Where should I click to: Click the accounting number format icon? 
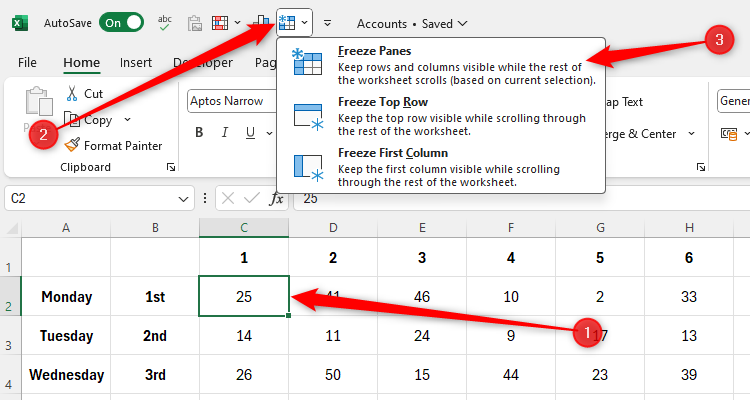click(729, 134)
